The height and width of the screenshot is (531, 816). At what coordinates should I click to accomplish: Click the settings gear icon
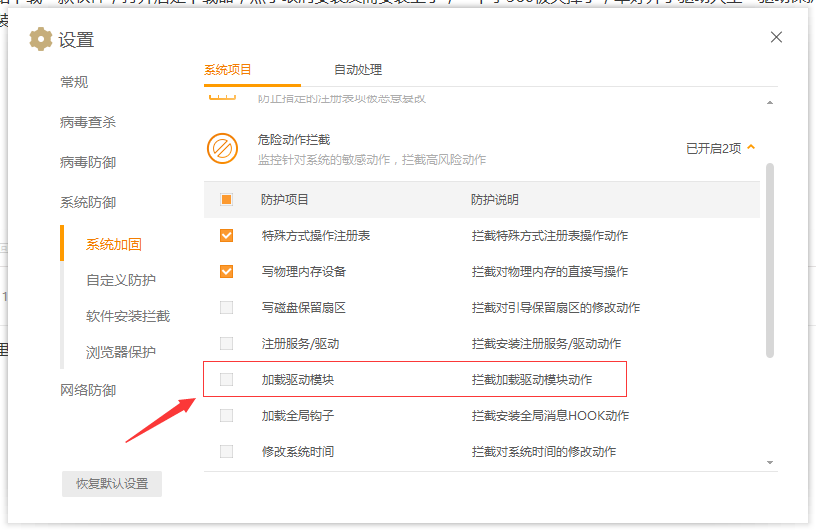pyautogui.click(x=41, y=40)
